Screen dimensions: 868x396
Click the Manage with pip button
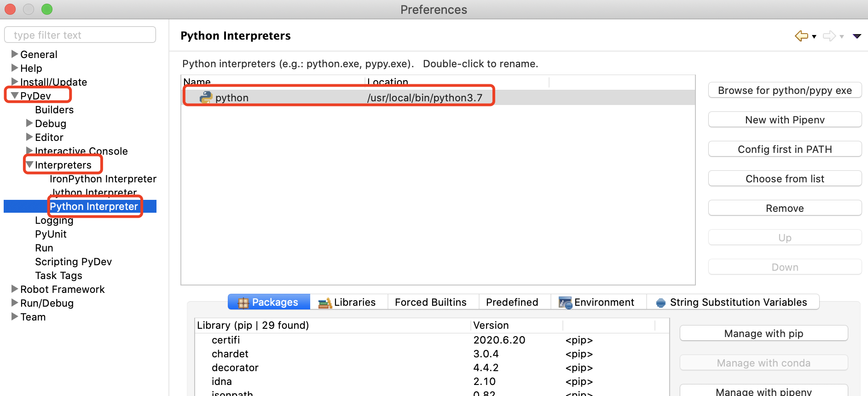[x=764, y=333]
